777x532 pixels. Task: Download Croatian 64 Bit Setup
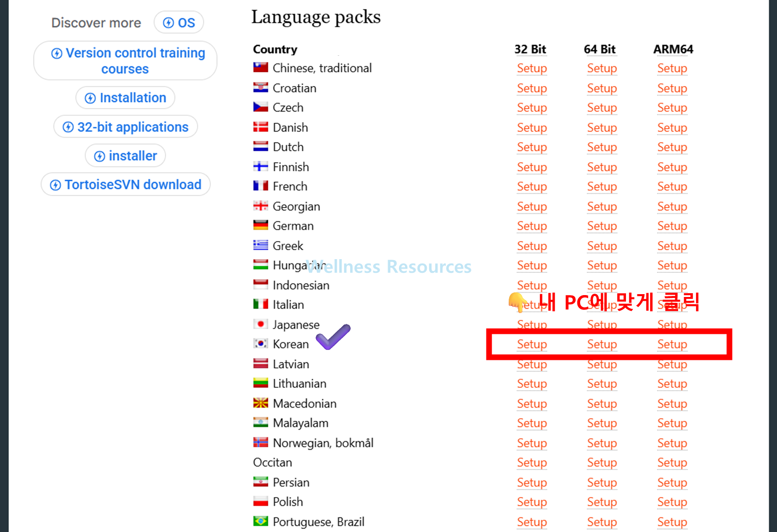[602, 88]
